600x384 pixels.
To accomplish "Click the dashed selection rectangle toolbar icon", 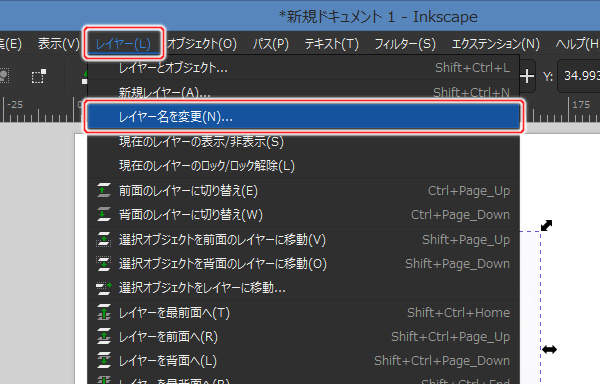I will coord(39,76).
